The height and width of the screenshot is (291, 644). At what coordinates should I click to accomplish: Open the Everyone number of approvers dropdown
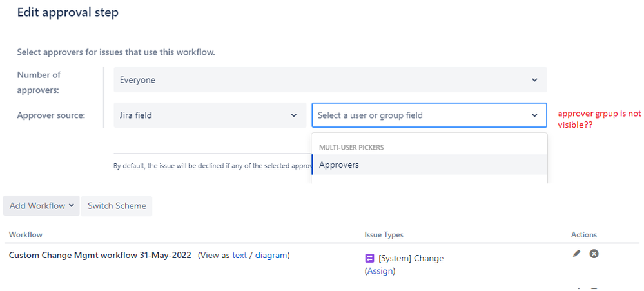click(330, 80)
